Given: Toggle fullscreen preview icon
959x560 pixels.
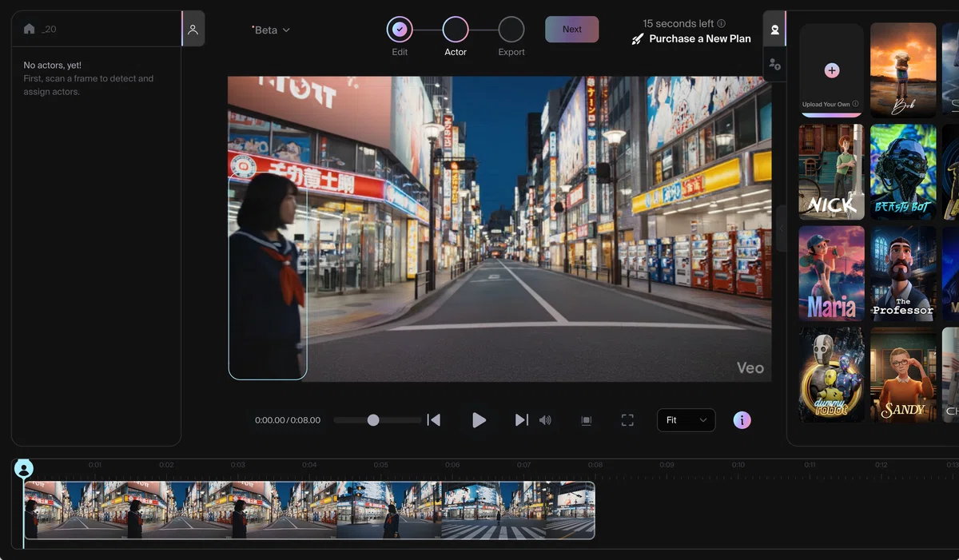Looking at the screenshot, I should click(627, 420).
